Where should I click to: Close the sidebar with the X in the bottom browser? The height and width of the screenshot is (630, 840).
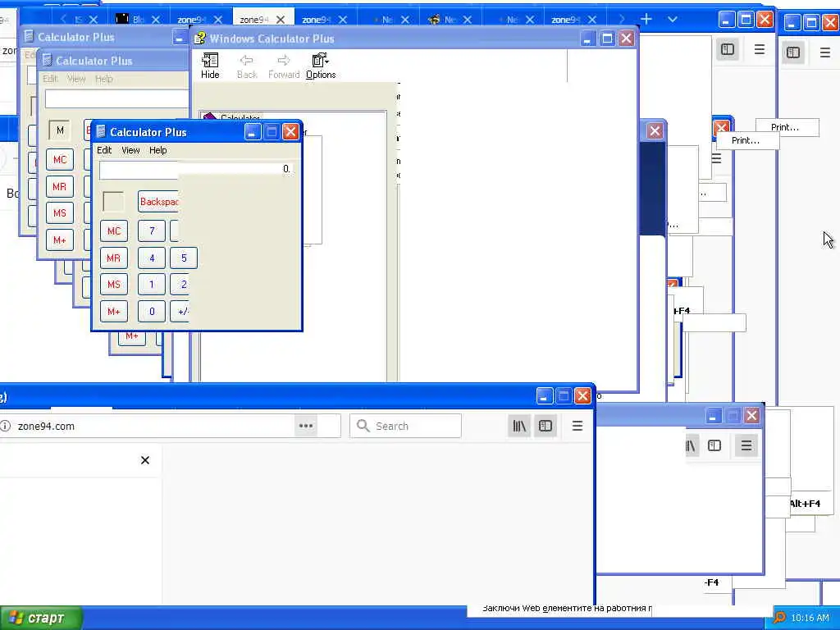point(144,460)
